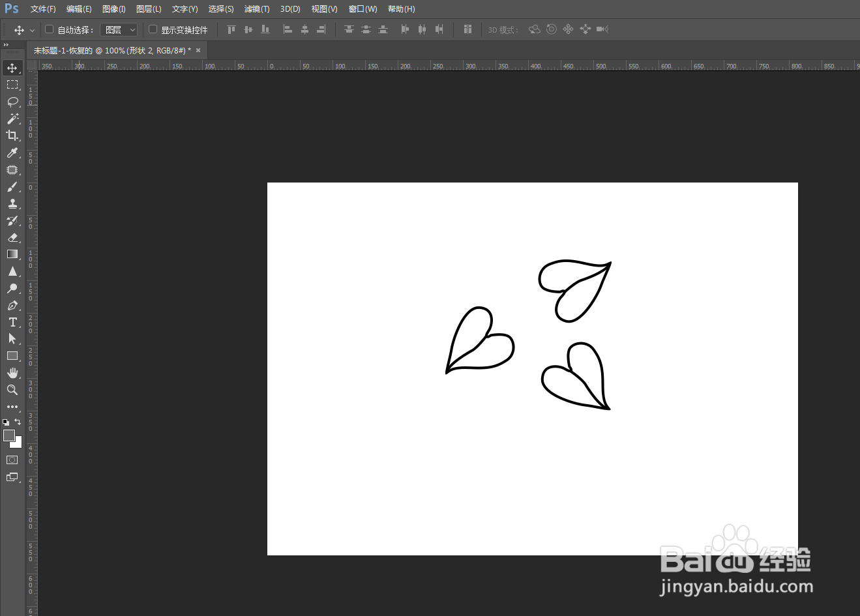Click the 3D pan mode icon
The image size is (860, 616).
(569, 29)
